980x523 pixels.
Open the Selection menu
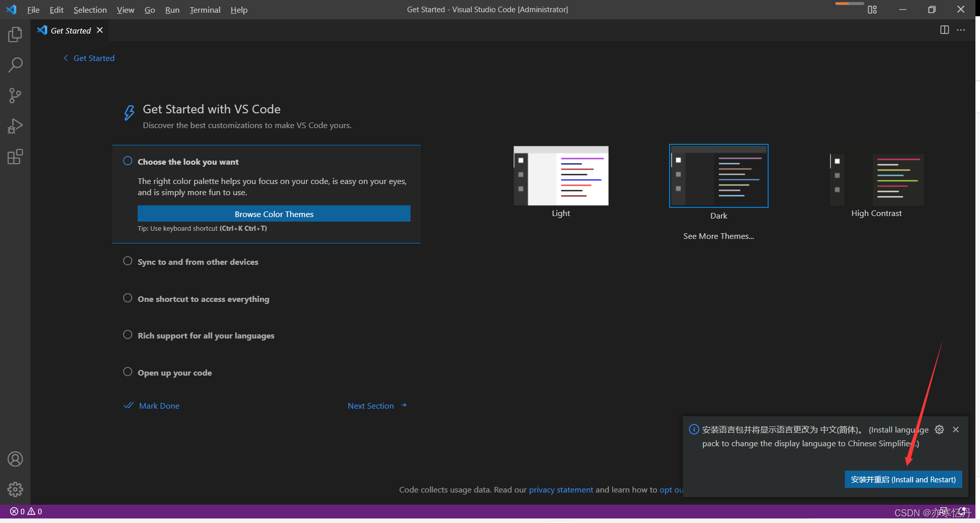tap(90, 10)
